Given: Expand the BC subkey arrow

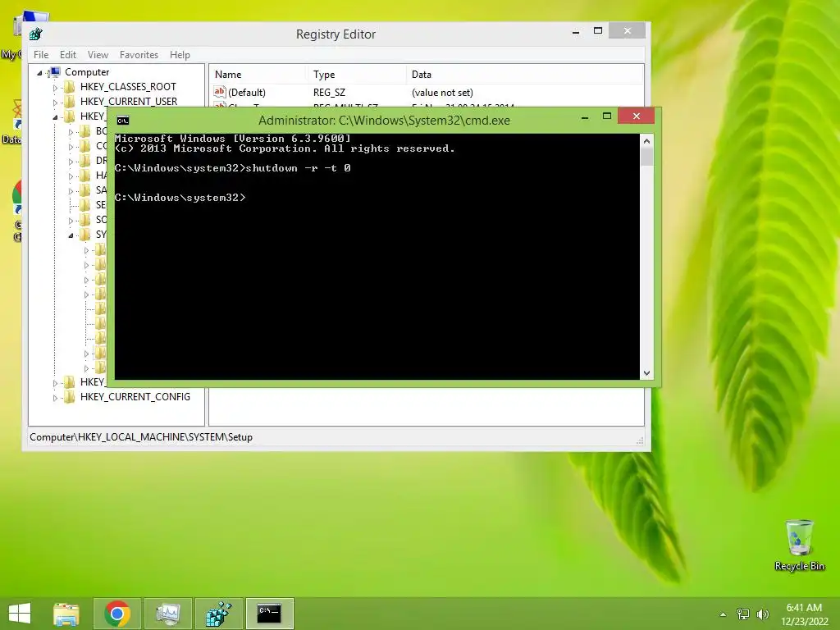Looking at the screenshot, I should point(71,132).
